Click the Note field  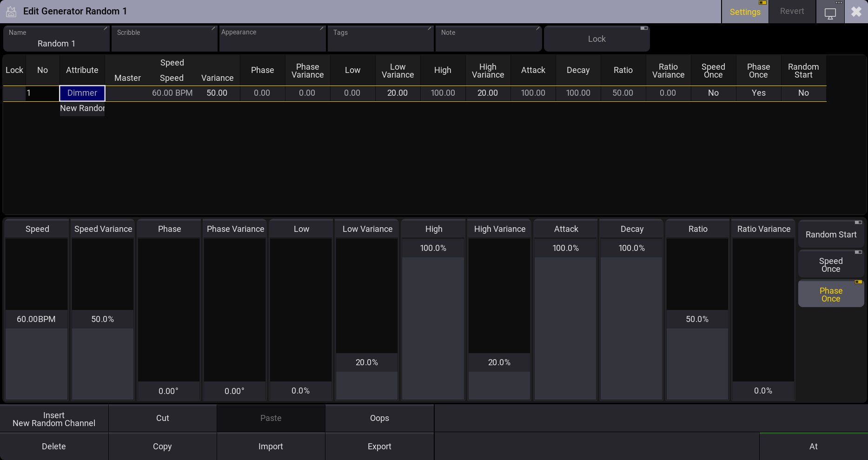(x=489, y=39)
